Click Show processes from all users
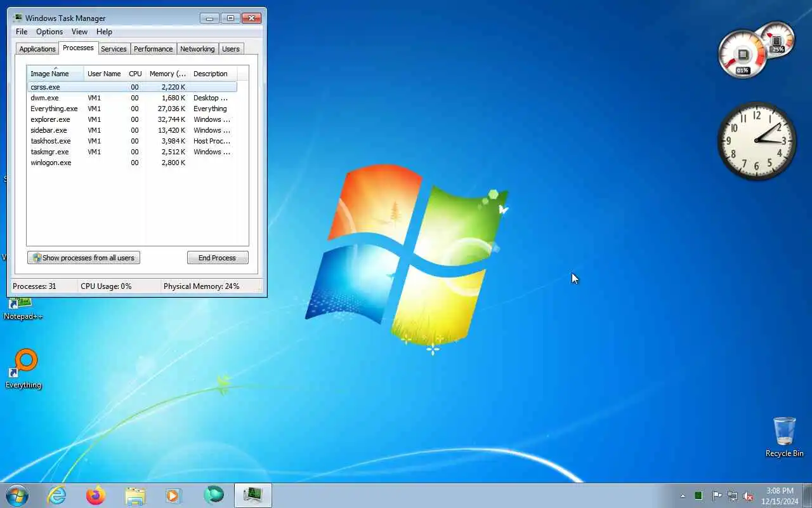 tap(84, 258)
